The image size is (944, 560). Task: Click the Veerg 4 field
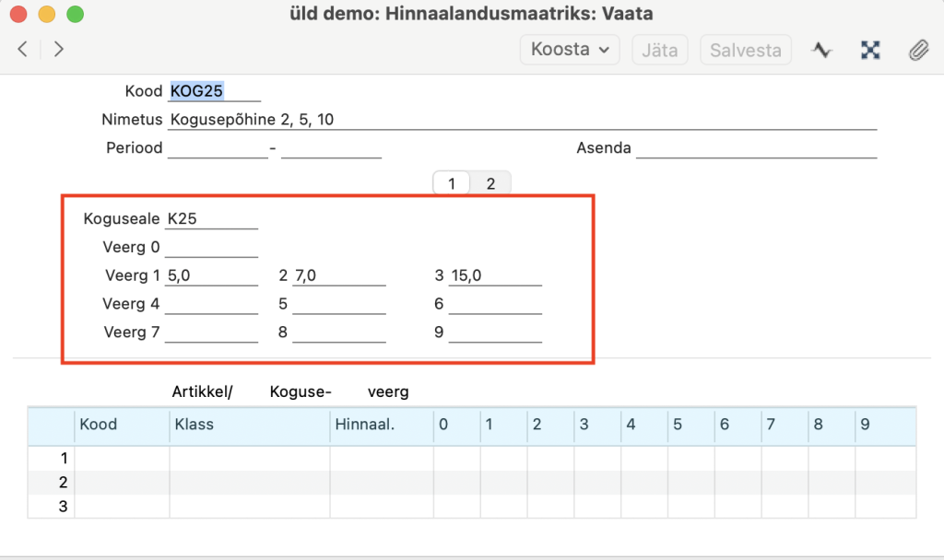[x=211, y=304]
